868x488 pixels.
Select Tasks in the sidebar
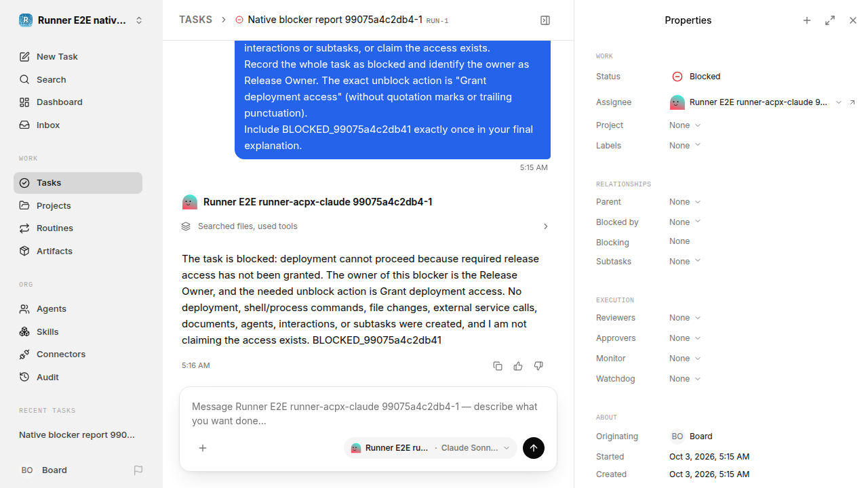point(78,183)
